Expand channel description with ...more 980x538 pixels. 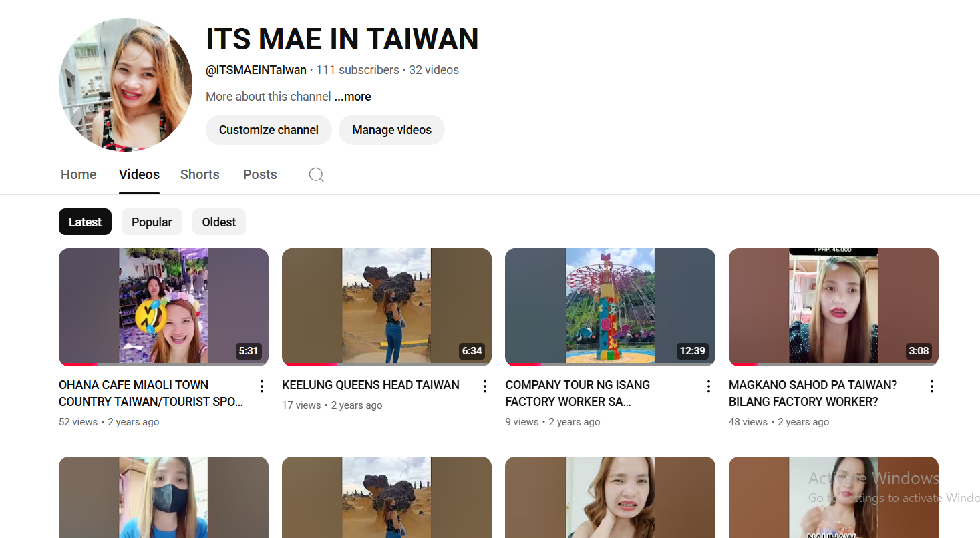[x=353, y=97]
